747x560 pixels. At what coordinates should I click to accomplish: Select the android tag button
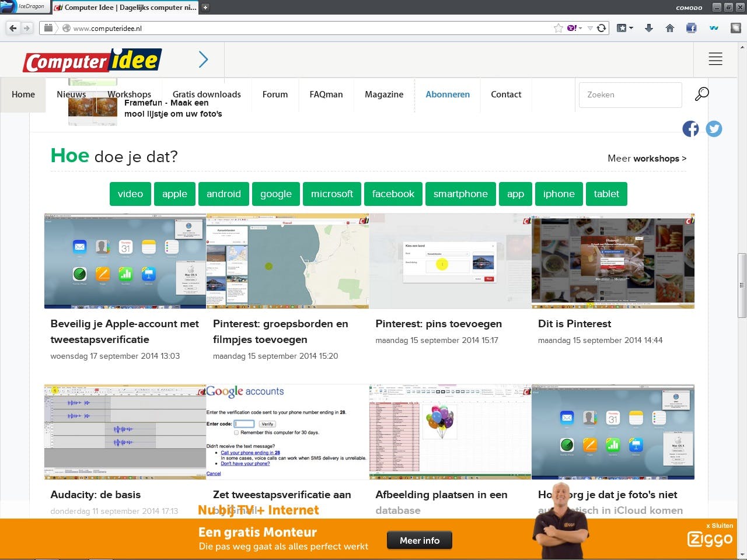224,194
